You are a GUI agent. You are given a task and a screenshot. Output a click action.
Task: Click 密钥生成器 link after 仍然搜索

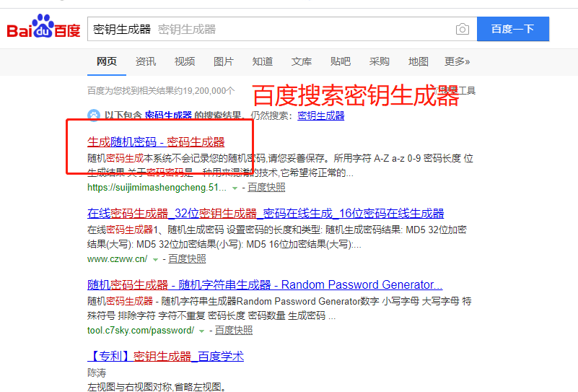tap(321, 116)
